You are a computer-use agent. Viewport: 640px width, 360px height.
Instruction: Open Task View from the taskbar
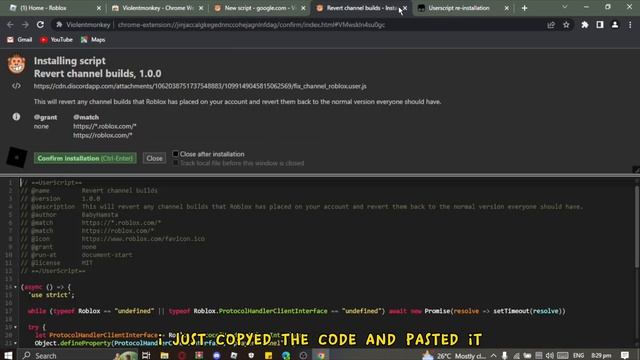click(146, 355)
